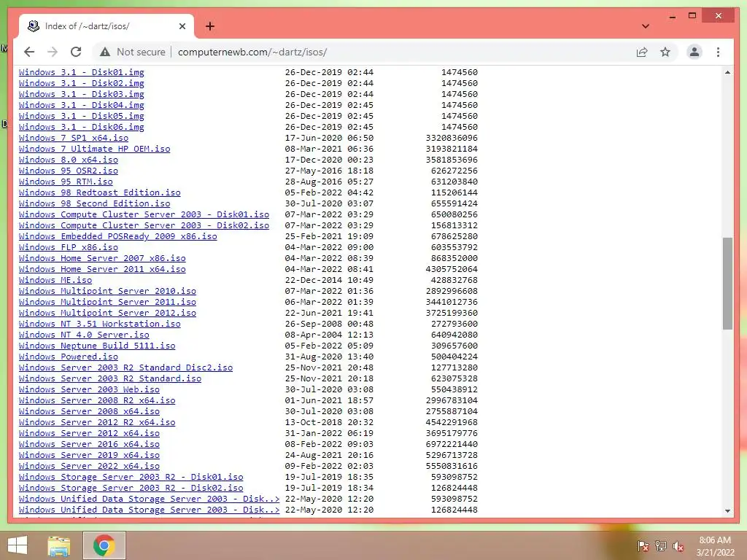The image size is (747, 560).
Task: Open Windows Server 2012 R2 x64.iso link
Action: [97, 423]
